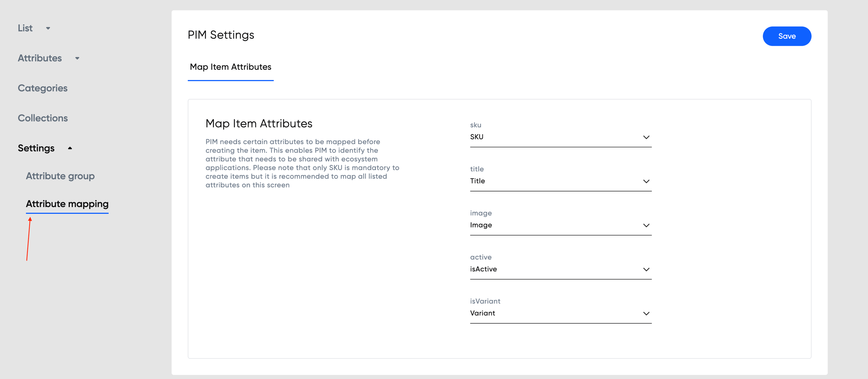868x379 pixels.
Task: Switch to Map Item Attributes tab
Action: tap(231, 67)
